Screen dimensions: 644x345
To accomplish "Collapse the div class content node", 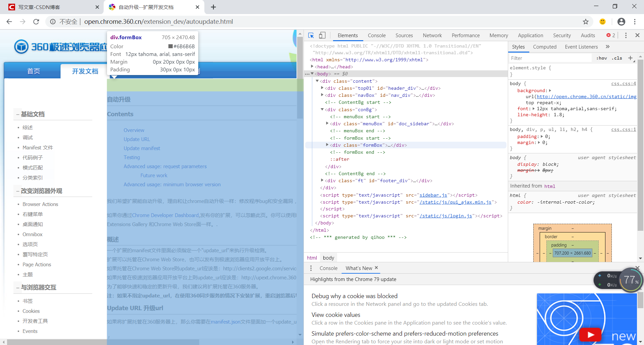I will 317,81.
